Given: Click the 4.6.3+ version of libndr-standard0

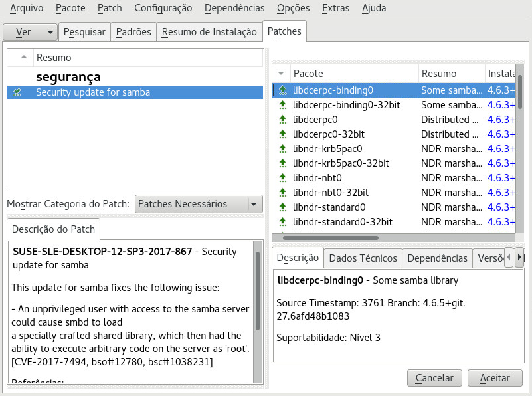Looking at the screenshot, I should (501, 207).
